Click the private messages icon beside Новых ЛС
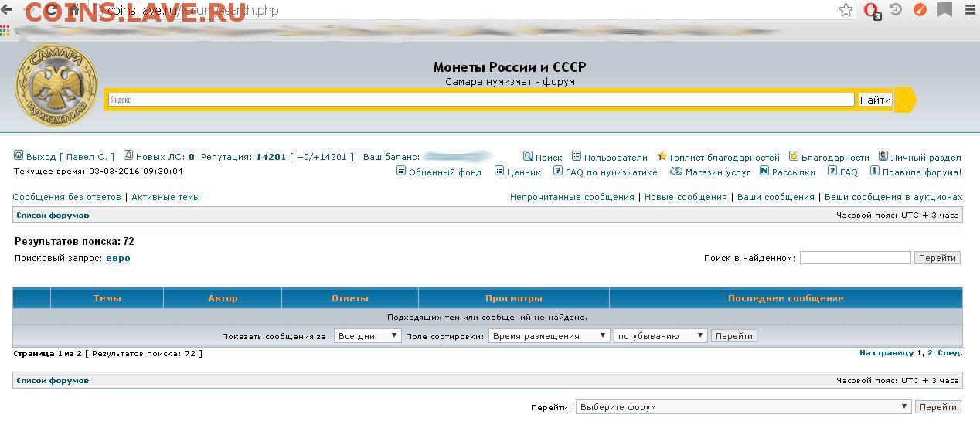 (x=128, y=155)
